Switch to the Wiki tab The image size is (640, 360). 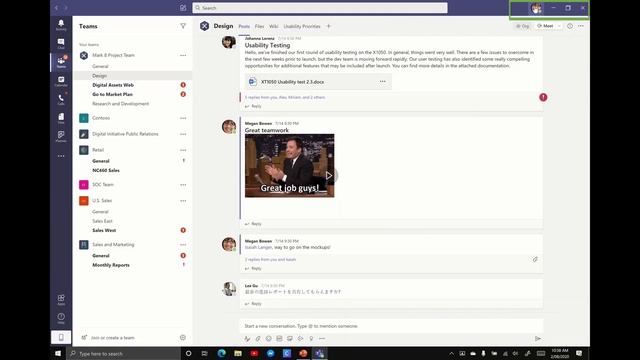(273, 27)
